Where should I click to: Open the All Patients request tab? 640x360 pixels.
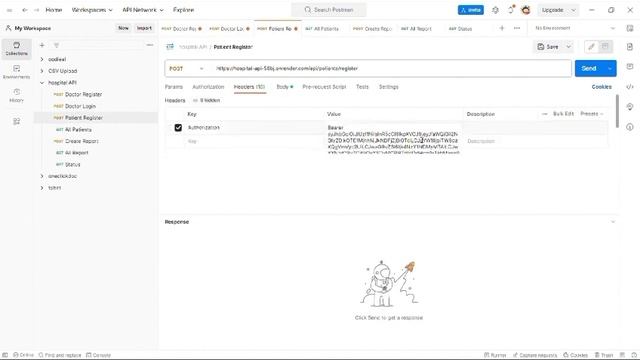tap(322, 29)
